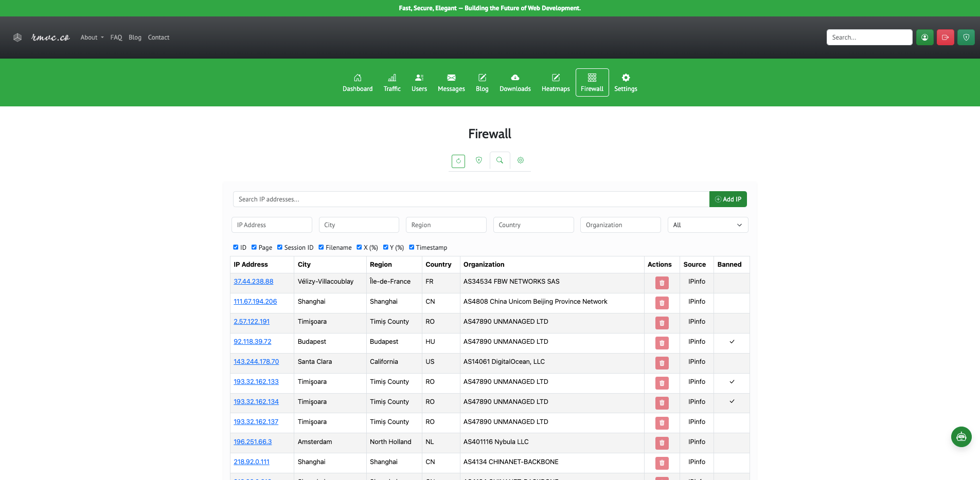This screenshot has width=980, height=480.
Task: Click the refresh icon under Firewall heading
Action: tap(458, 161)
